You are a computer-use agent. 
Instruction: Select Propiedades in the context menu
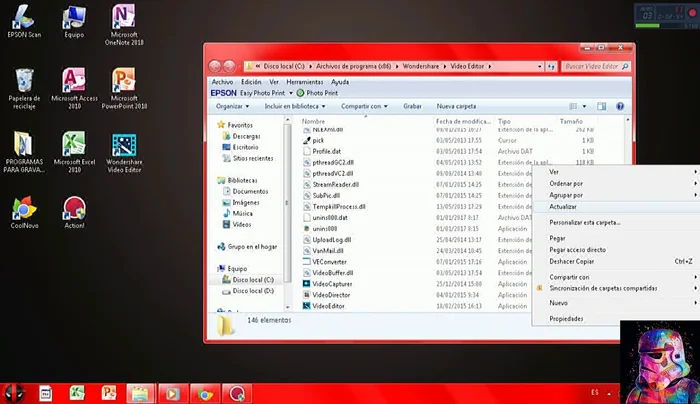566,318
